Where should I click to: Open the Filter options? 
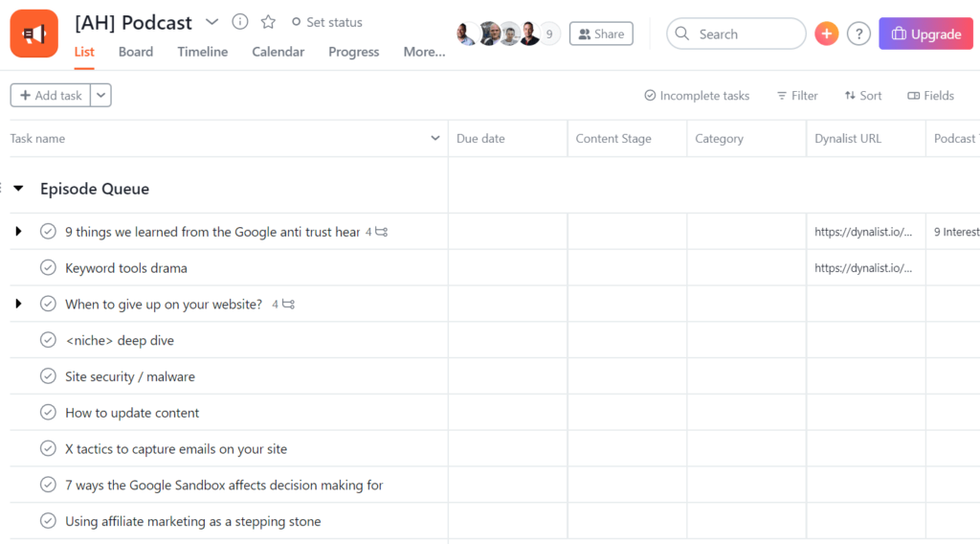pos(797,96)
